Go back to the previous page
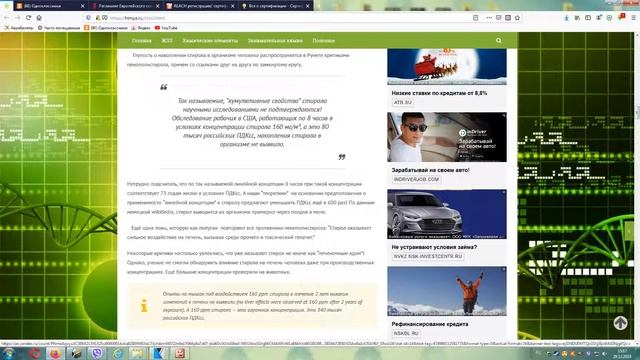This screenshot has width=640, height=360. coord(7,18)
